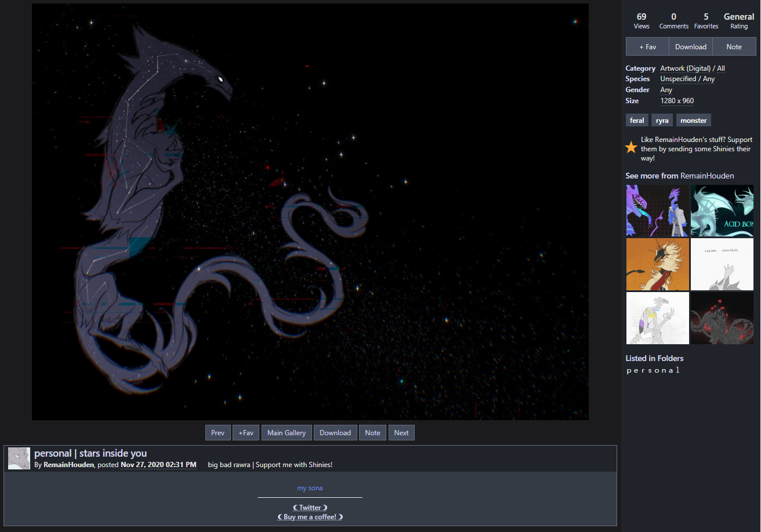Go to the Next submission
Viewport: 761px width, 532px height.
(401, 433)
